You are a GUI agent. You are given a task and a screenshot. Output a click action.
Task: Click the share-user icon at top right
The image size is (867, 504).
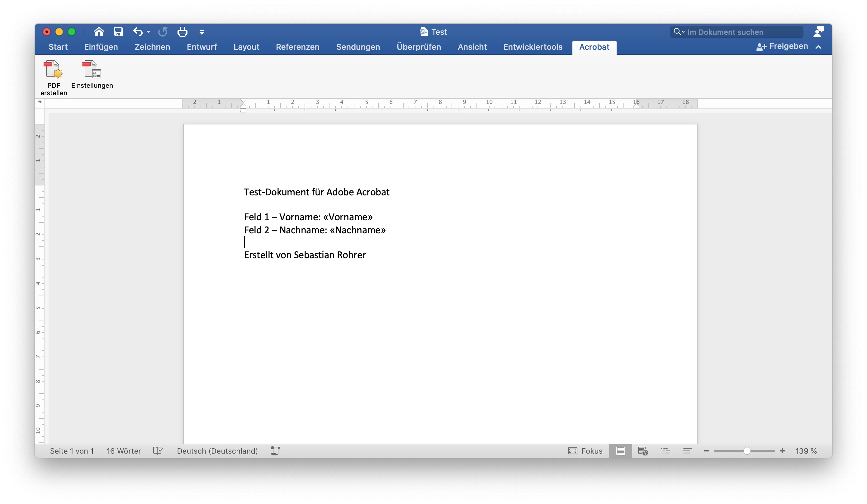pyautogui.click(x=818, y=32)
